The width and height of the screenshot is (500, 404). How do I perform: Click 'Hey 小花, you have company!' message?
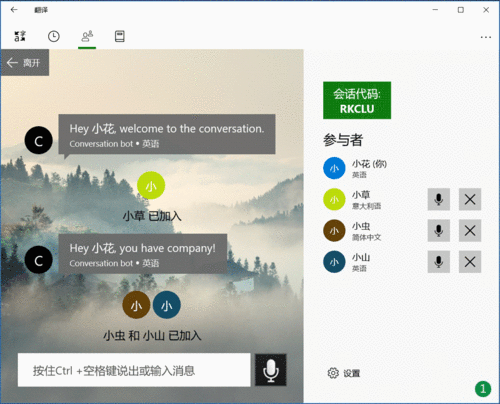(x=143, y=254)
